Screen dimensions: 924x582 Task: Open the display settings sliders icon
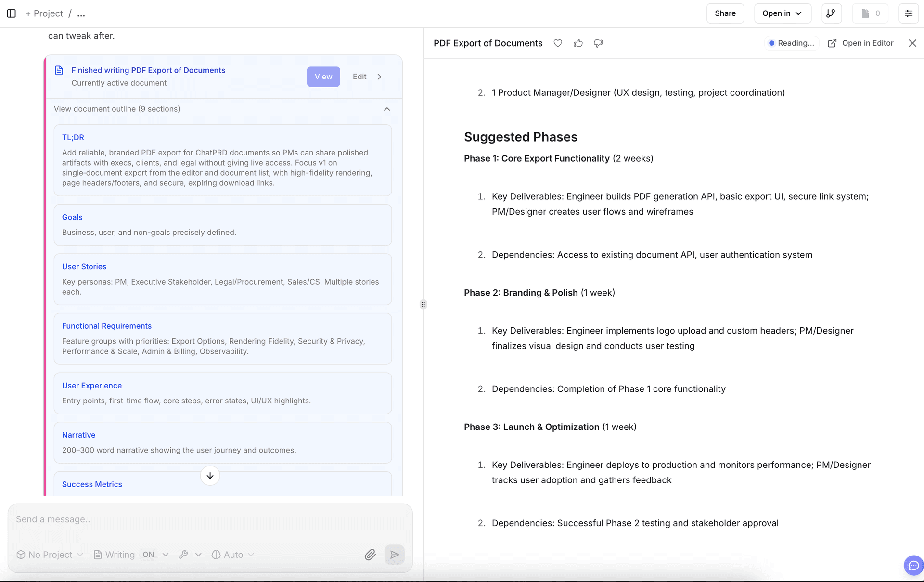pos(909,13)
